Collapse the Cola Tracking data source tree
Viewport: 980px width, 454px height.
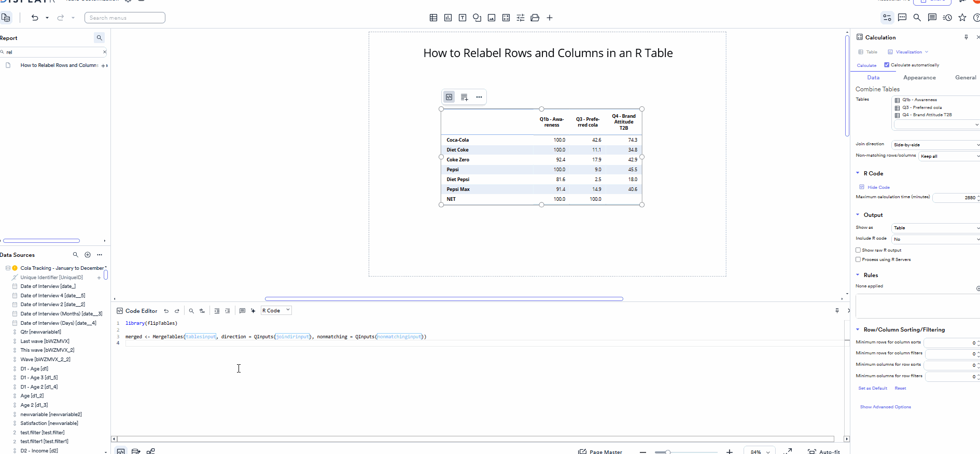point(8,268)
